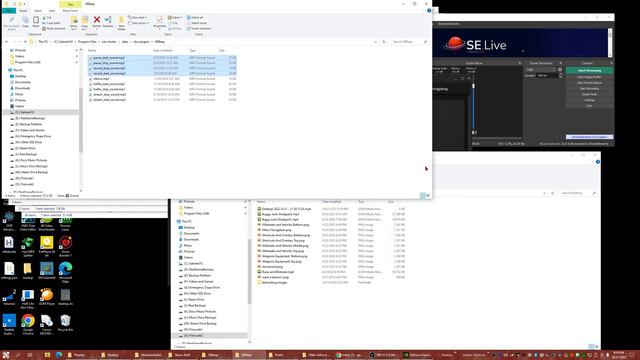Viewport: 640px width, 360px height.
Task: Click taskbar Search magnifier icon
Action: pos(18,355)
